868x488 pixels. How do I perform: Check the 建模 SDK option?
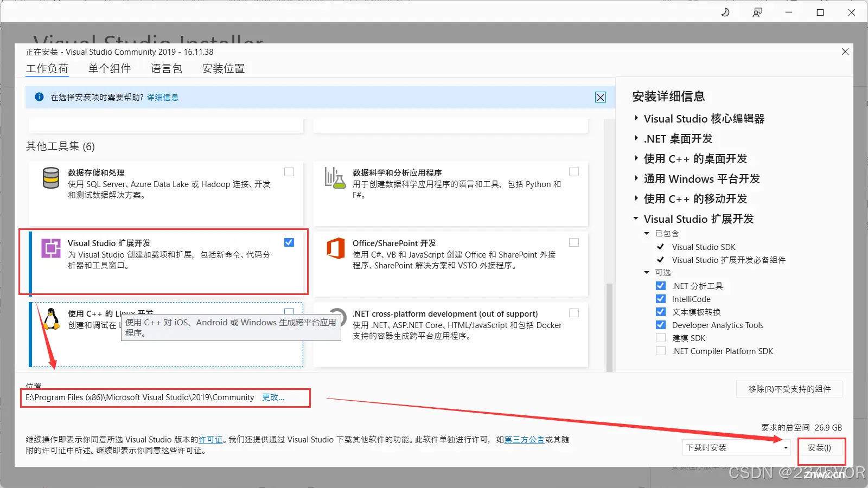[661, 338]
